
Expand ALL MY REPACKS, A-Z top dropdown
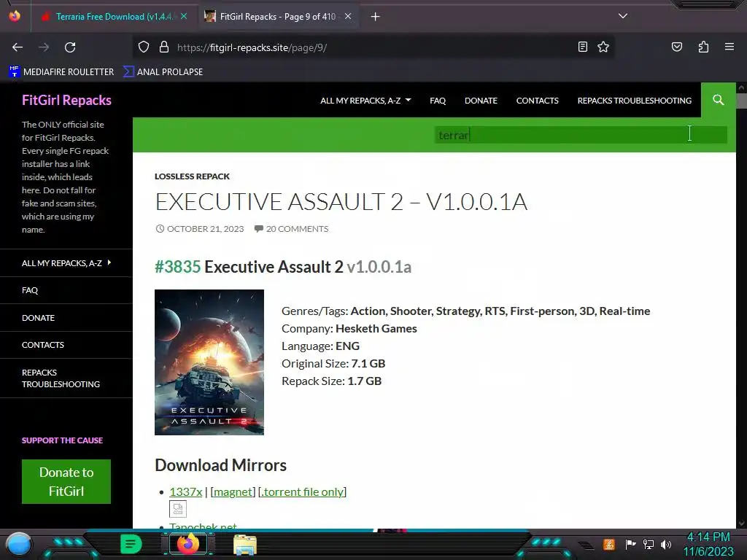[x=365, y=101]
